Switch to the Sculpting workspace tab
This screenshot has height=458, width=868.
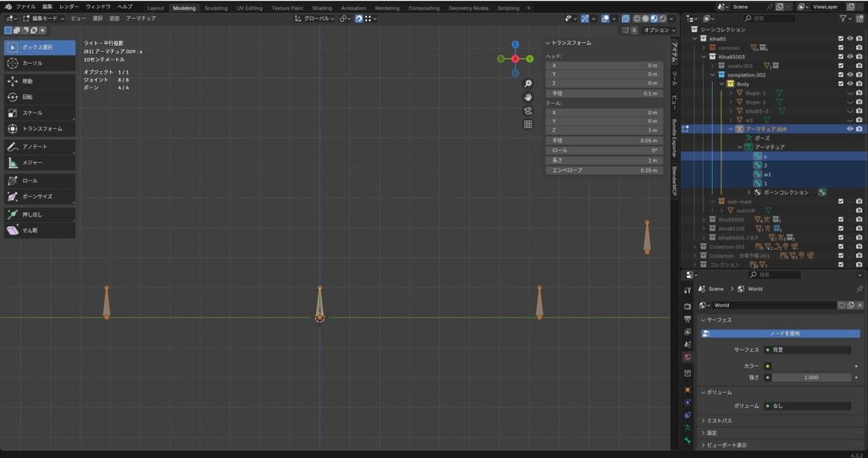coord(216,8)
